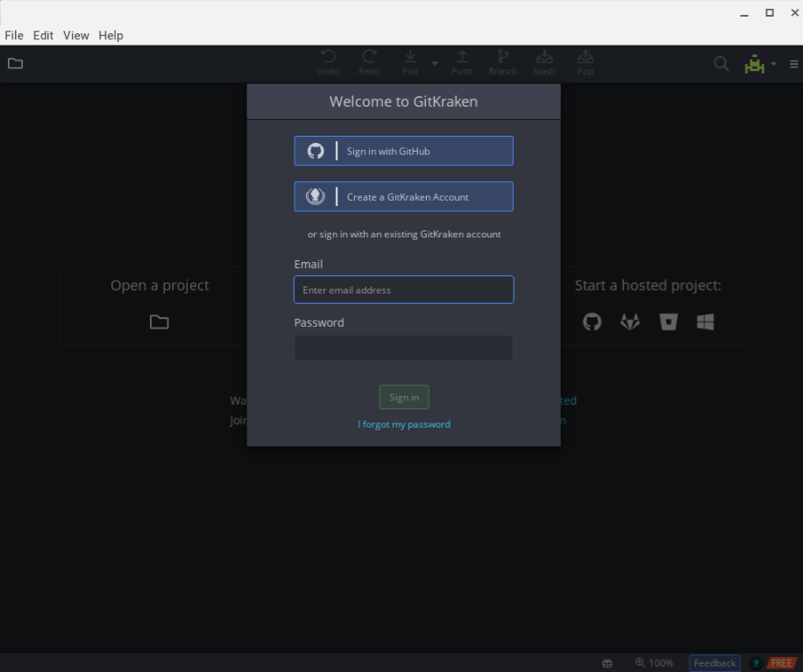
Task: Click the Pop stash toolbar icon
Action: [x=586, y=63]
